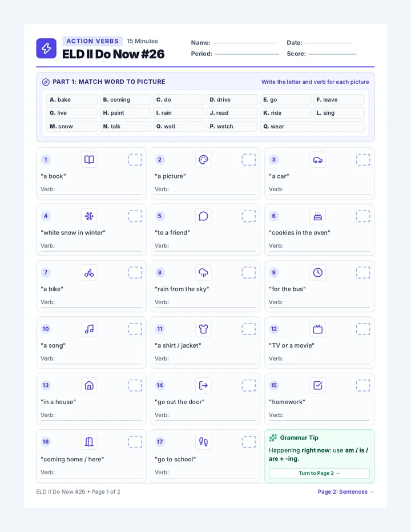Select word bank chip "B. coming"

click(x=125, y=100)
